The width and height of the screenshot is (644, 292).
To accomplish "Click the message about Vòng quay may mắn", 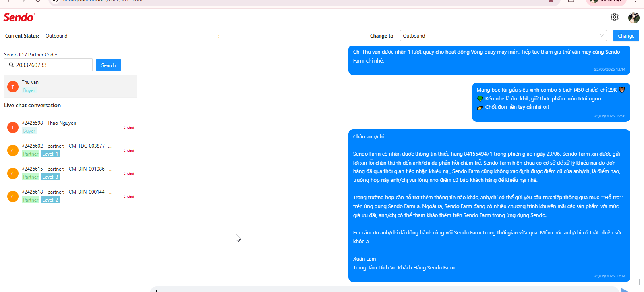I will [489, 60].
